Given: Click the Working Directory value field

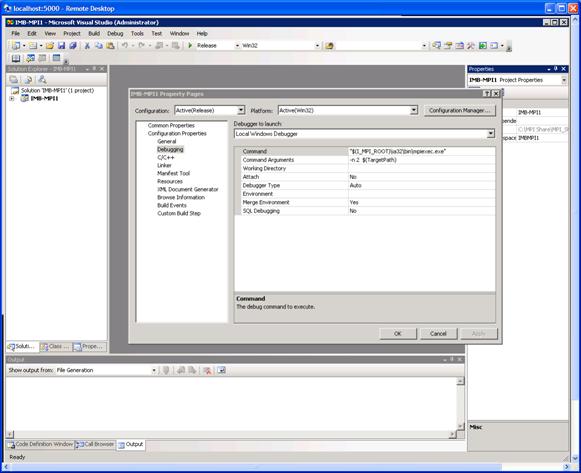Looking at the screenshot, I should point(422,168).
